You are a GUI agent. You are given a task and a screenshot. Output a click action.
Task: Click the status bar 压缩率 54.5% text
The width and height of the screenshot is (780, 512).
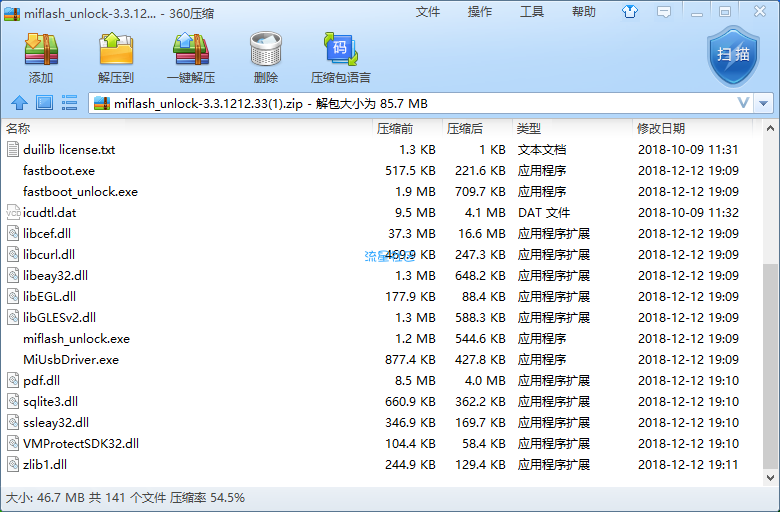[x=207, y=498]
